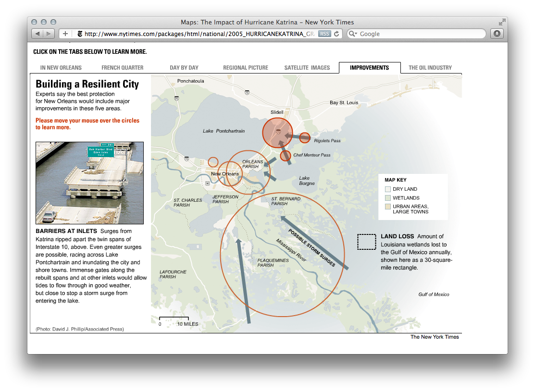Open the SATELLITE IMAGES tab
Screen dimensions: 535x392
307,68
